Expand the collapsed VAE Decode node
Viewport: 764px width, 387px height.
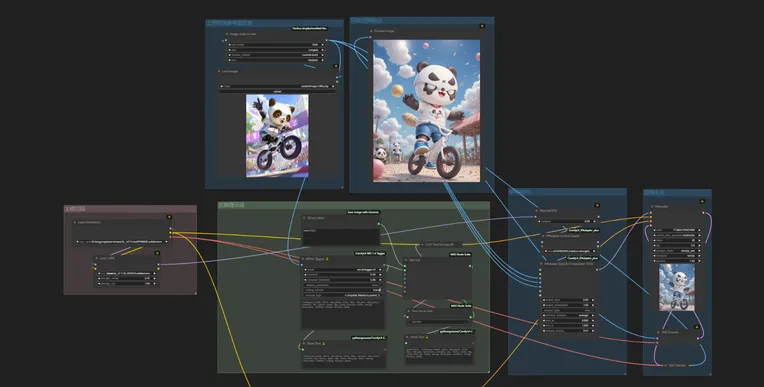pyautogui.click(x=666, y=365)
